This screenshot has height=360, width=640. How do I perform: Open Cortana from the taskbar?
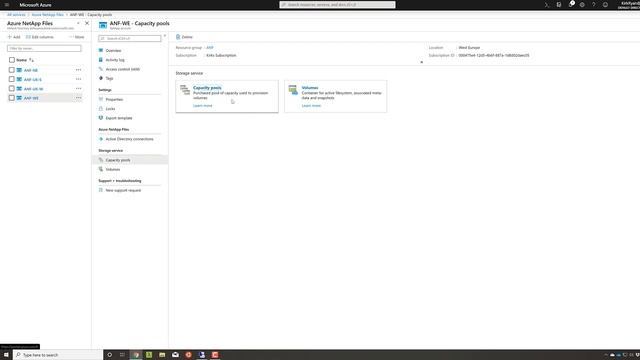(109, 355)
